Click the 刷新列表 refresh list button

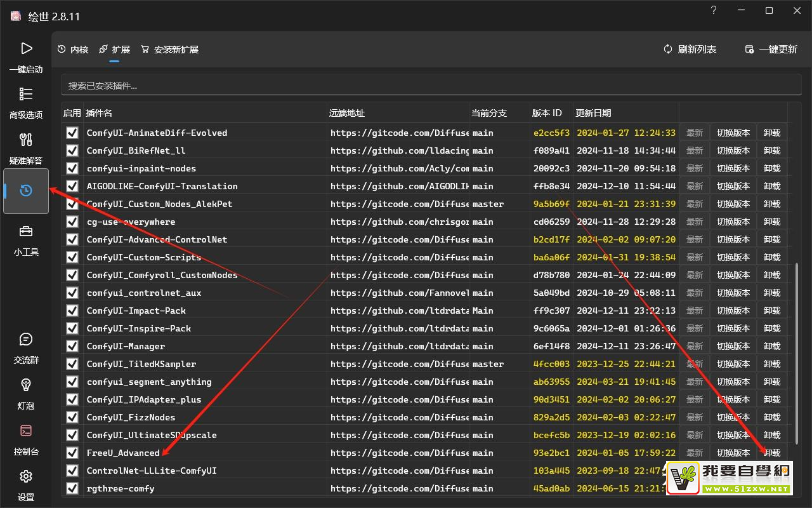tap(690, 50)
